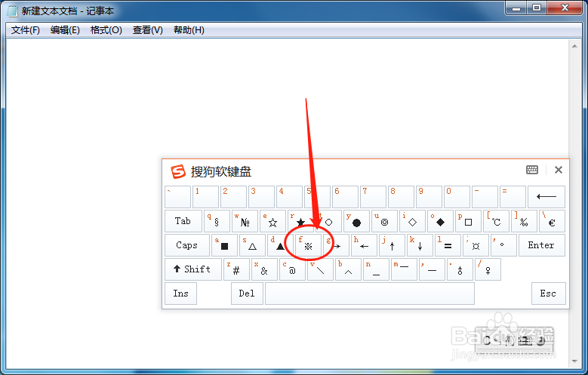Insert the dash ― with comma key

[432, 269]
